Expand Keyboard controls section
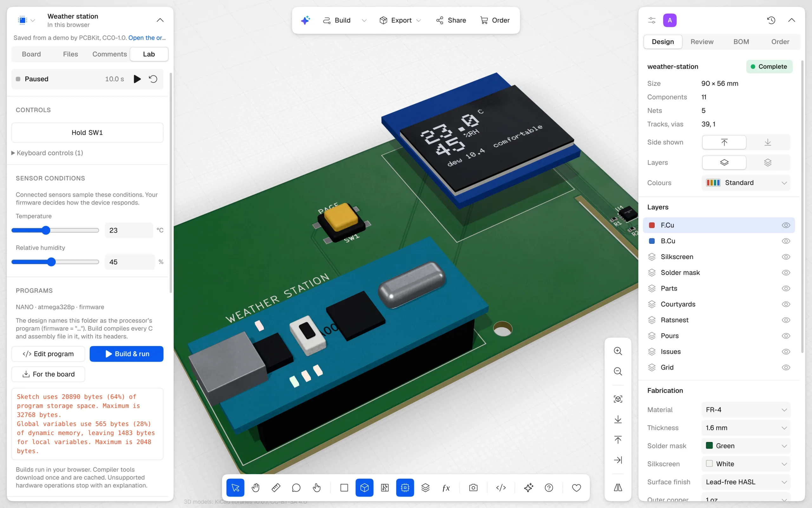 coord(47,153)
